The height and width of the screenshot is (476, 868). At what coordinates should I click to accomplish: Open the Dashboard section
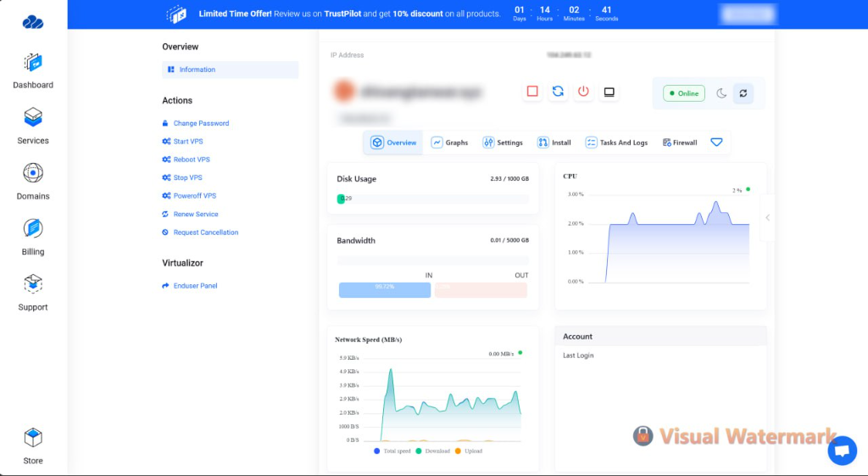point(33,71)
